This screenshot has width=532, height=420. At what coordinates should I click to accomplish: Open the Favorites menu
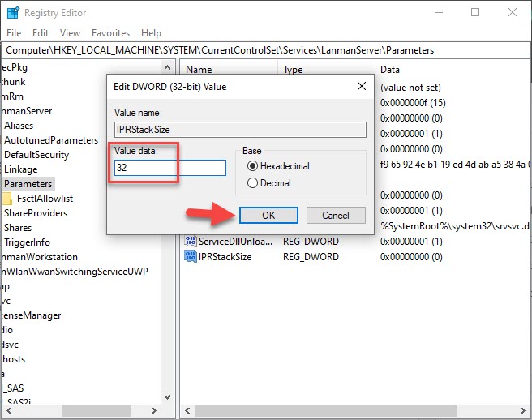coord(110,33)
